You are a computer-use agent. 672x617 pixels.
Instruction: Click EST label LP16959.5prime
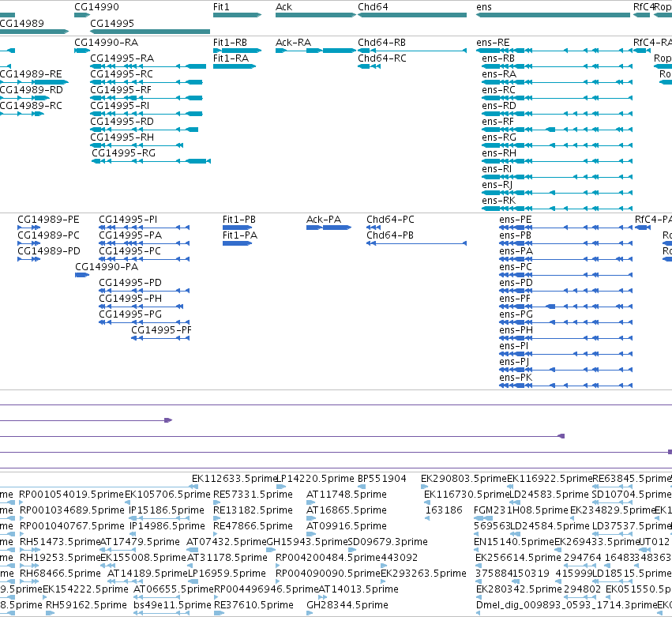pos(227,574)
